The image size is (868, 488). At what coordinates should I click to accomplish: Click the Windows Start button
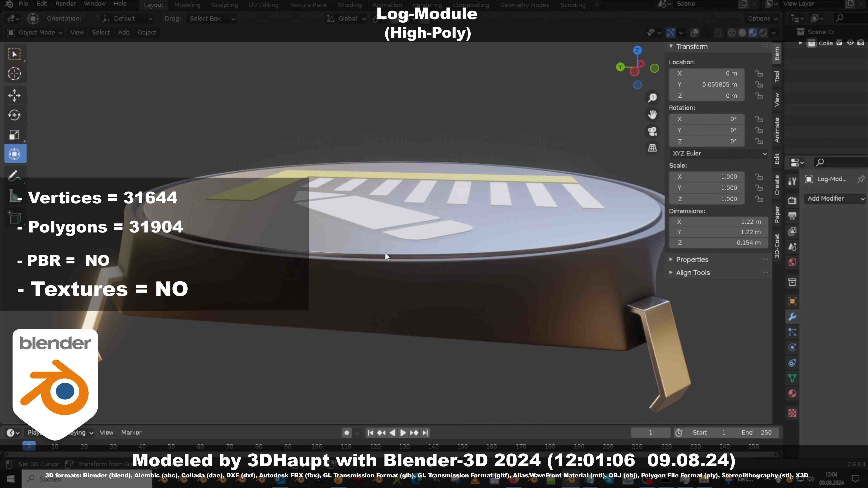(x=10, y=478)
